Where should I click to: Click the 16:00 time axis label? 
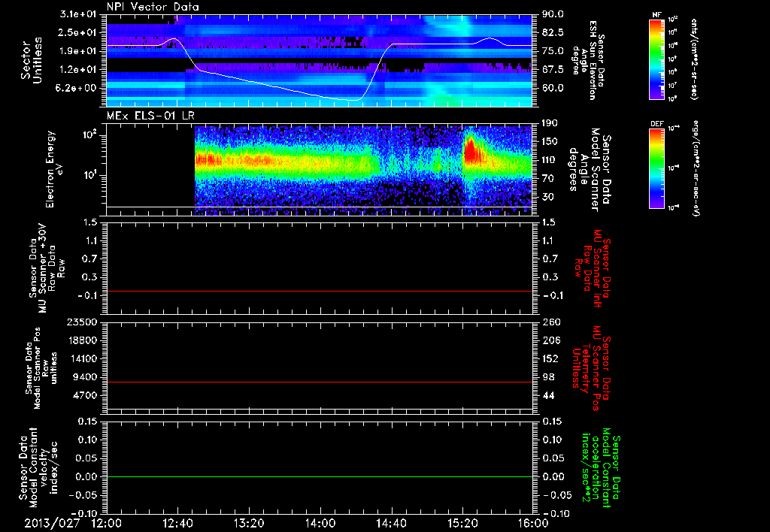(532, 522)
